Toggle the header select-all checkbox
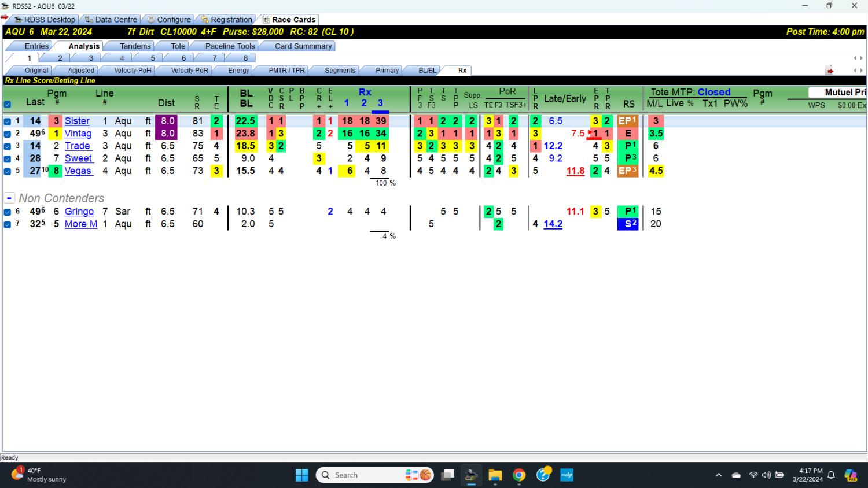The height and width of the screenshot is (488, 868). pos(7,105)
